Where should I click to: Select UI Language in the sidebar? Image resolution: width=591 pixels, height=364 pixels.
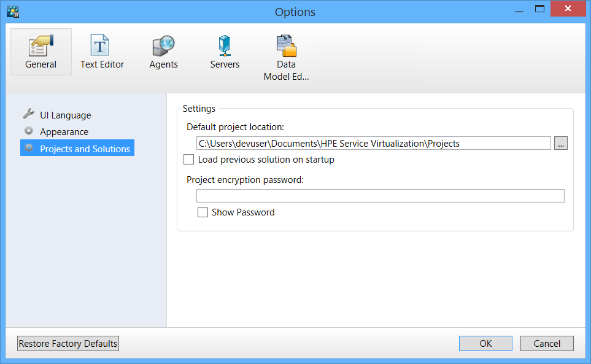pyautogui.click(x=65, y=115)
